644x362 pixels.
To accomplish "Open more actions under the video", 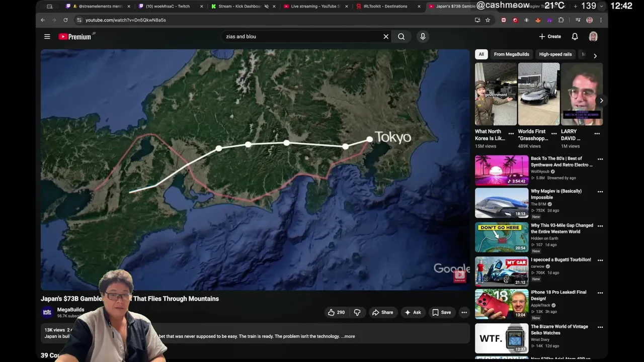I will (464, 312).
